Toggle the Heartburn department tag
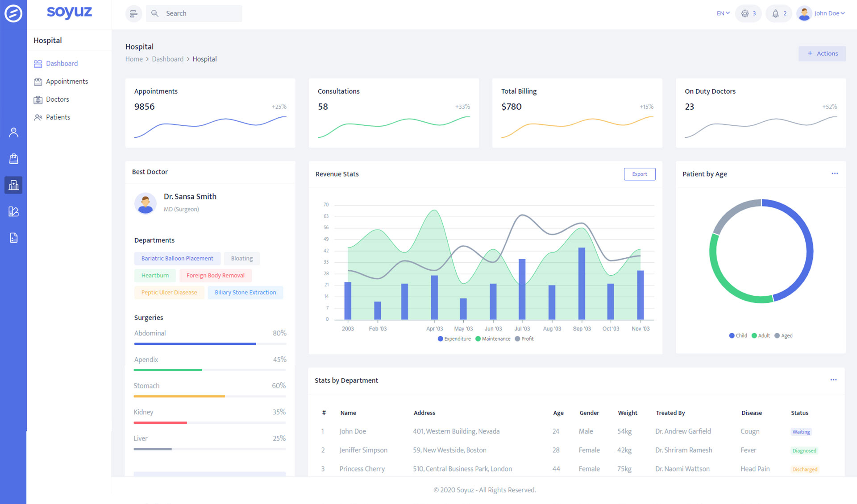857x504 pixels. point(155,275)
